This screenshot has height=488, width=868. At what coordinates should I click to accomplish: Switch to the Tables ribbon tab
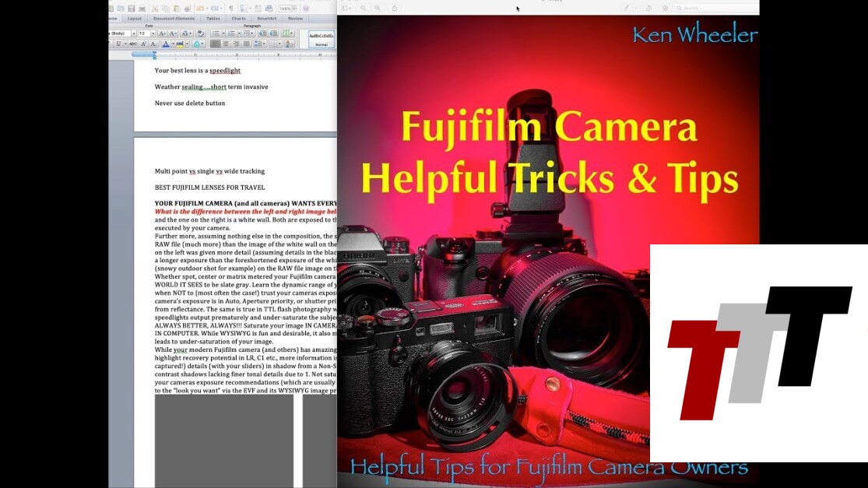click(x=213, y=18)
